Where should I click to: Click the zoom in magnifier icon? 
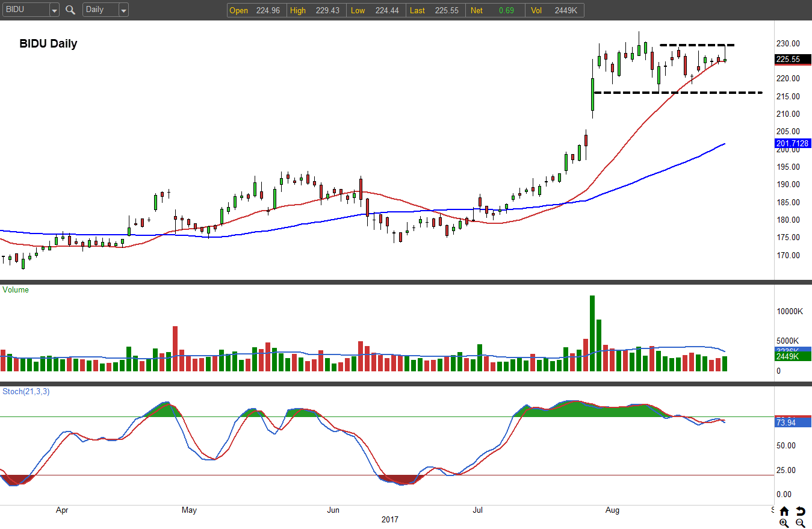784,523
